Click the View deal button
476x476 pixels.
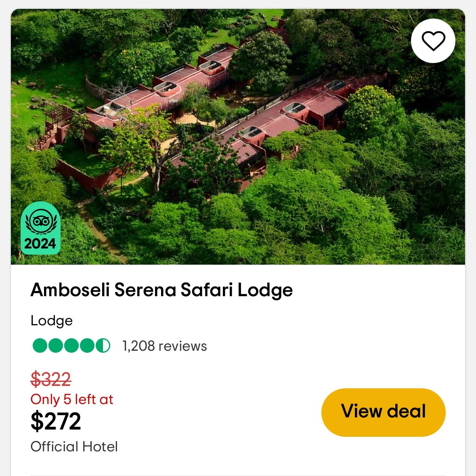click(x=383, y=412)
